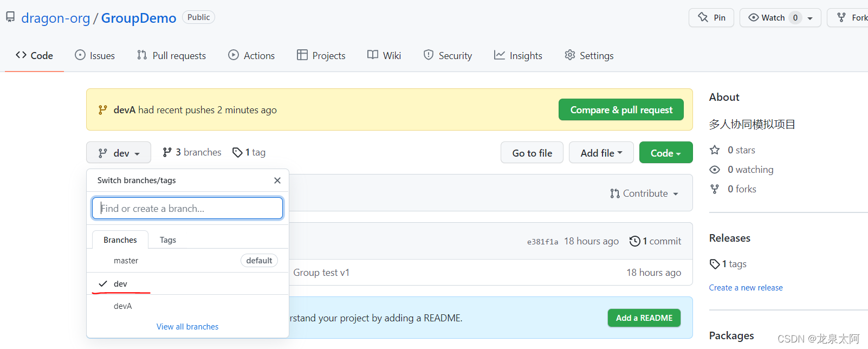Click the 多人协同模拟项目 description text
Viewport: 868px width, 349px height.
coord(752,125)
